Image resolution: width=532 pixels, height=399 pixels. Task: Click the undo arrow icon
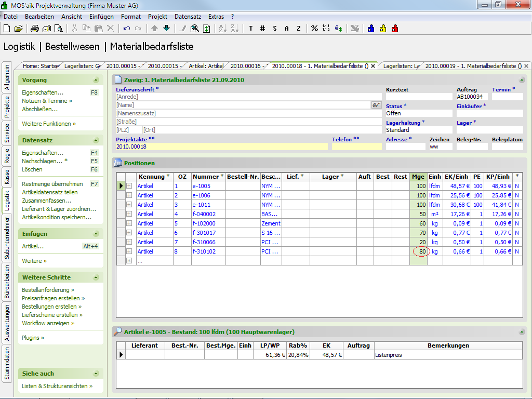[x=127, y=29]
